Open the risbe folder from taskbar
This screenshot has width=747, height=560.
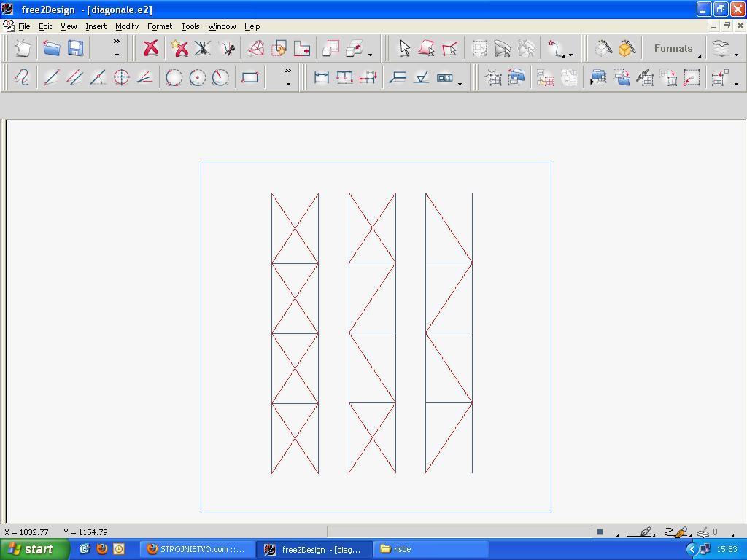tap(430, 550)
